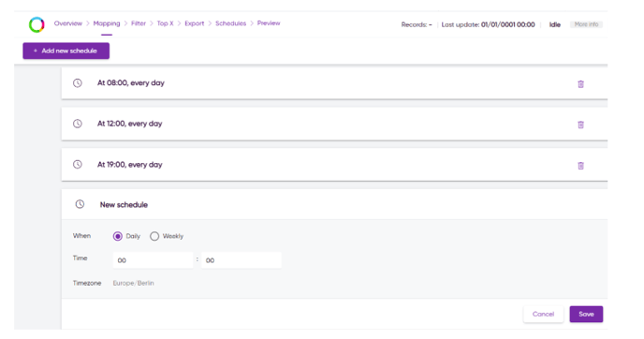Click the Idle status text

point(555,24)
